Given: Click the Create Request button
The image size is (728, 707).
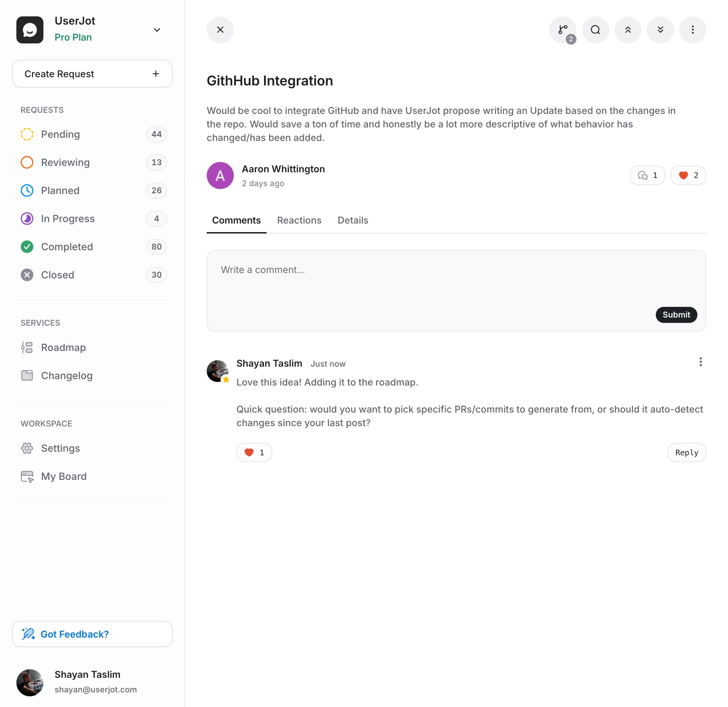Looking at the screenshot, I should [x=92, y=74].
